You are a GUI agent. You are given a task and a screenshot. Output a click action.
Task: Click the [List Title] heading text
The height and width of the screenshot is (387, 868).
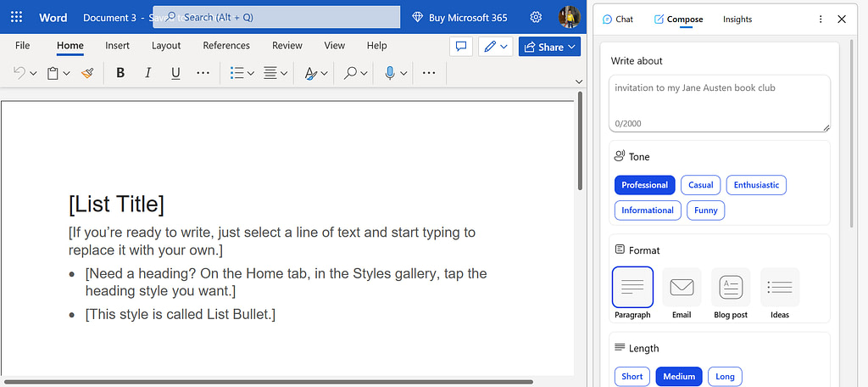pyautogui.click(x=116, y=204)
